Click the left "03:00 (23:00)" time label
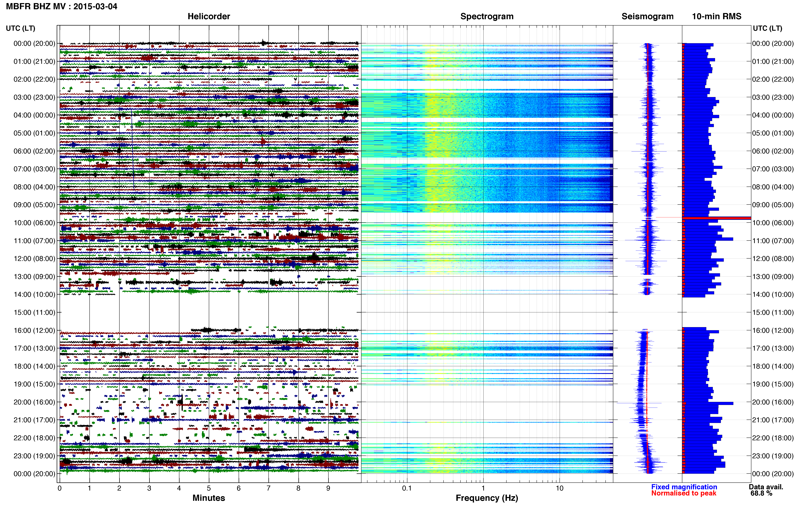The width and height of the screenshot is (812, 508). [34, 97]
